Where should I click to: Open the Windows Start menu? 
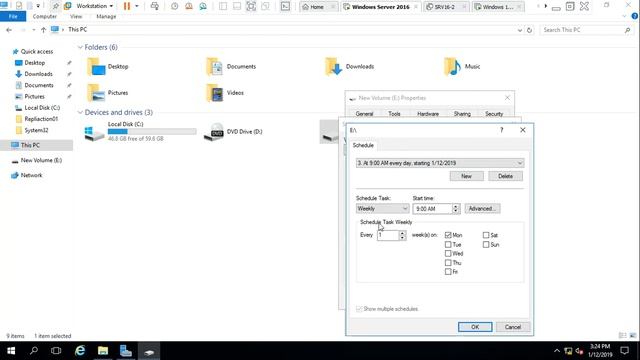click(x=11, y=351)
